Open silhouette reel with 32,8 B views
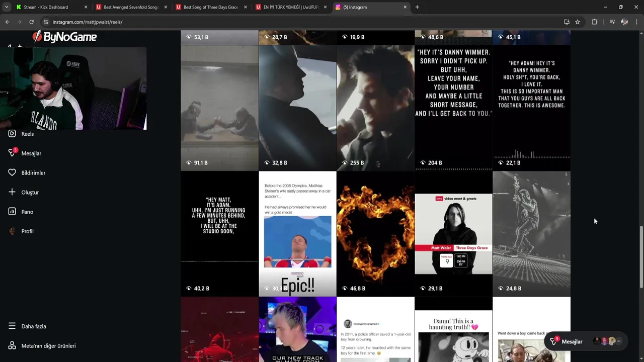The image size is (644, 362). pos(297,108)
